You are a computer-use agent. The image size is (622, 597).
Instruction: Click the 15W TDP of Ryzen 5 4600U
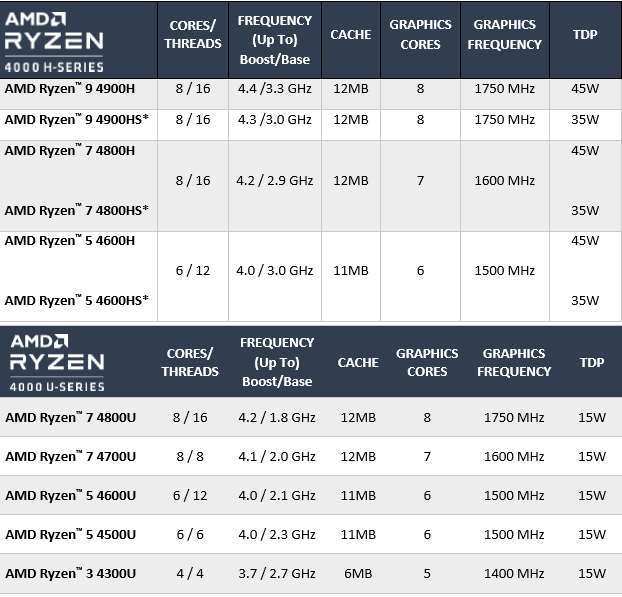(x=592, y=495)
